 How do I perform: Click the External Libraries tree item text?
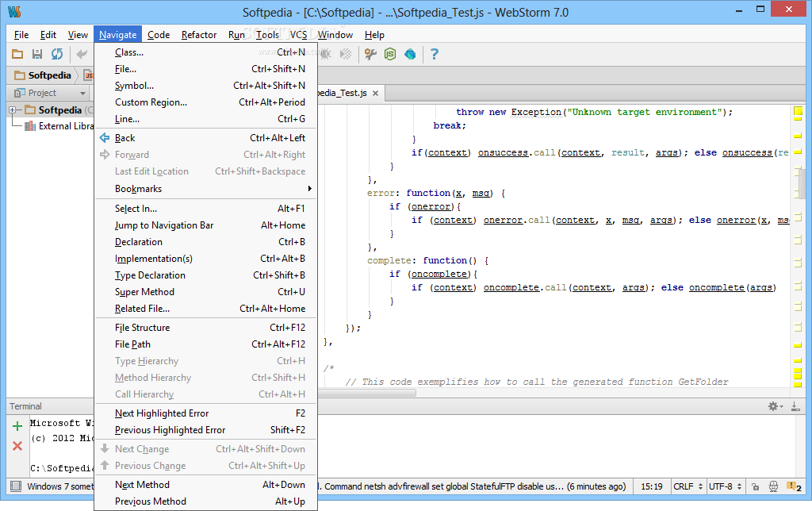coord(67,126)
